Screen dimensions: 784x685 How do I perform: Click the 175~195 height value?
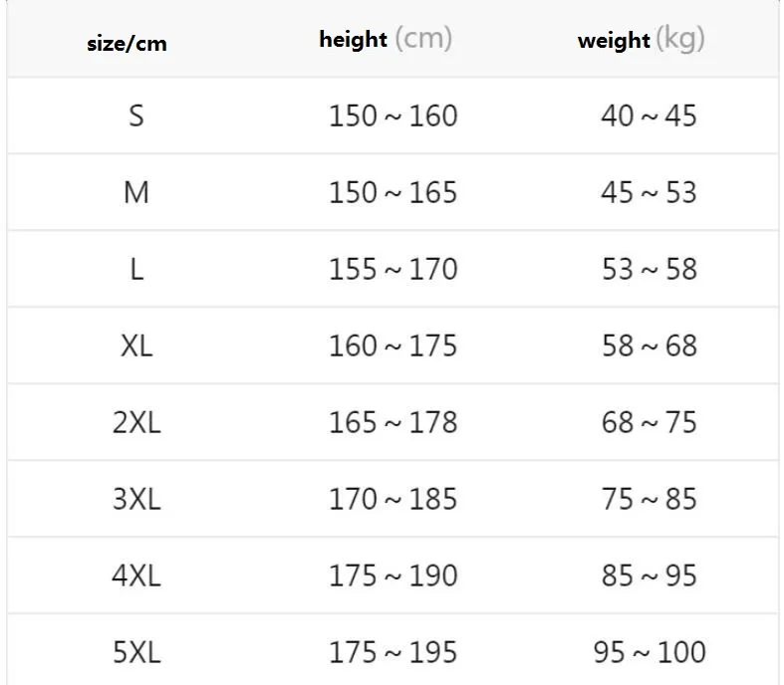[x=392, y=652]
